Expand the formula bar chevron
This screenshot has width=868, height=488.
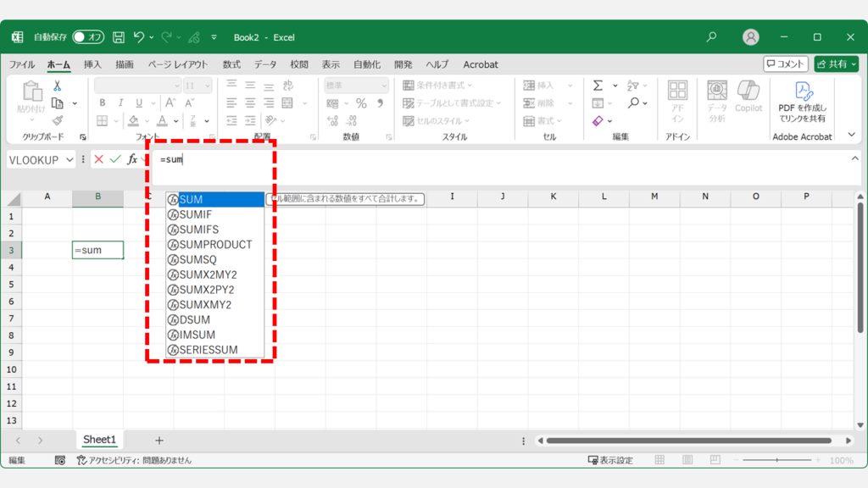(x=855, y=158)
